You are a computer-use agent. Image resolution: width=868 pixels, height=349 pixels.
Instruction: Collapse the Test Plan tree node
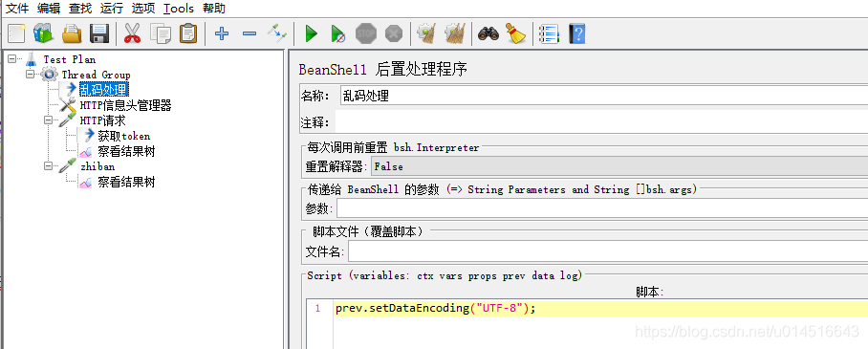[11, 59]
